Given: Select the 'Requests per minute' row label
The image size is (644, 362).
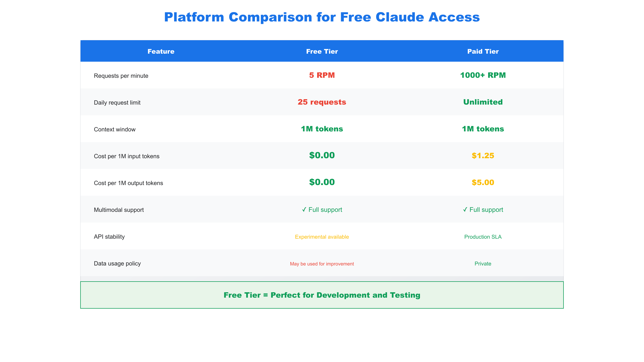Looking at the screenshot, I should (121, 76).
